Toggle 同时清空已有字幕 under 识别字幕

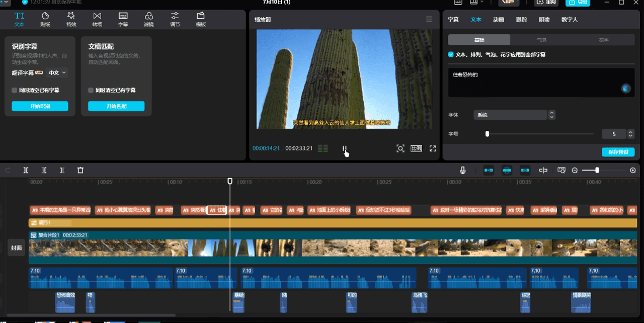pyautogui.click(x=15, y=91)
